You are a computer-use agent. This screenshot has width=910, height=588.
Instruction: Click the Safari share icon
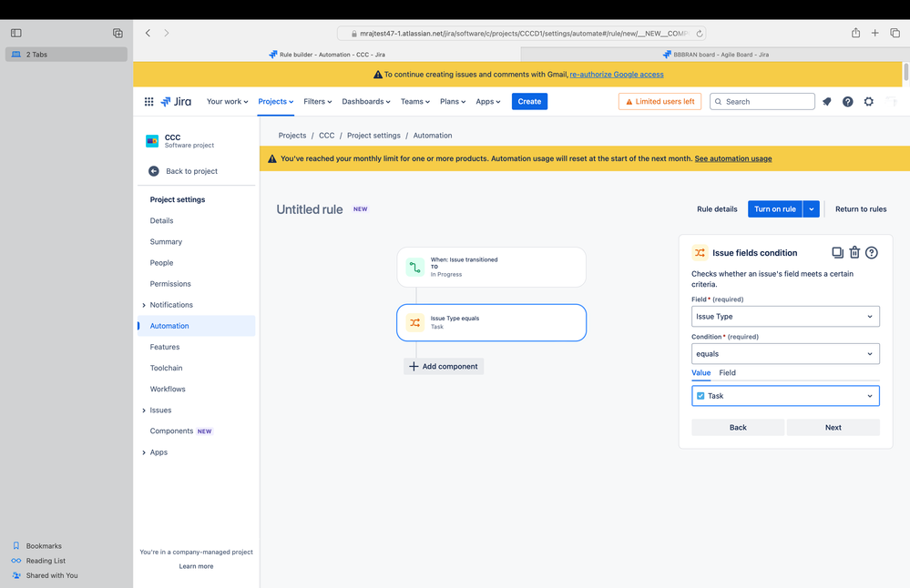(855, 33)
